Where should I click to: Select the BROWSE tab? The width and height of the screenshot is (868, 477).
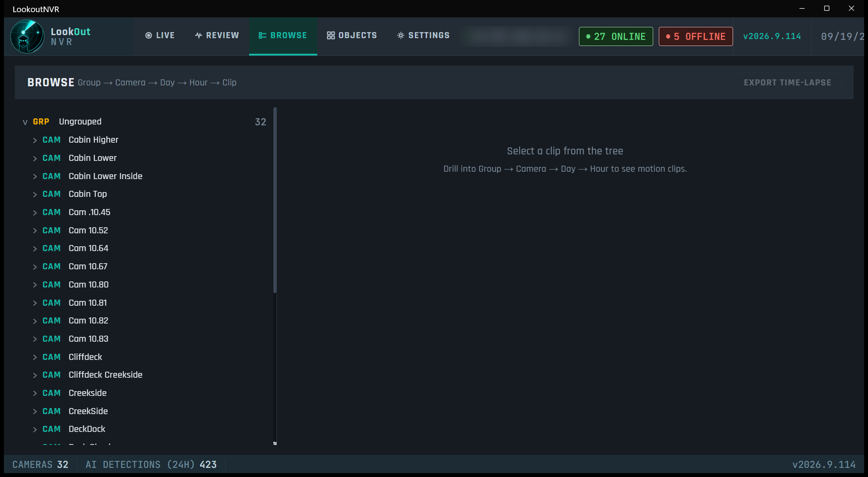coord(283,36)
